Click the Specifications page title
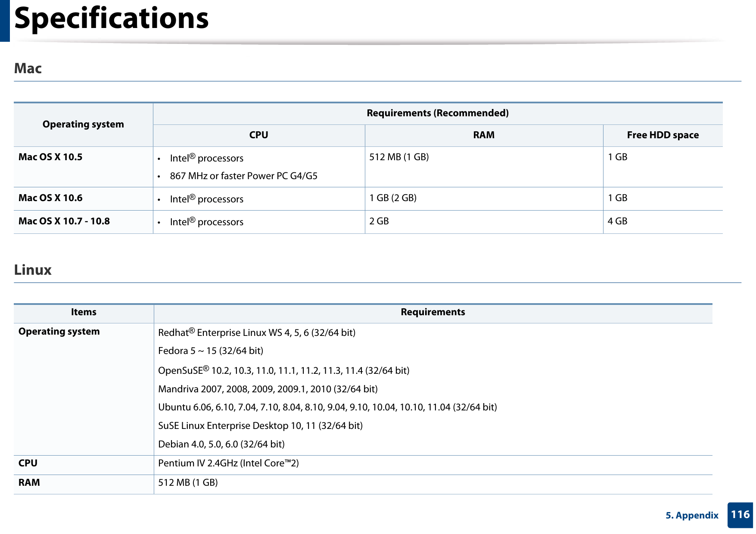756x534 pixels. tap(111, 19)
